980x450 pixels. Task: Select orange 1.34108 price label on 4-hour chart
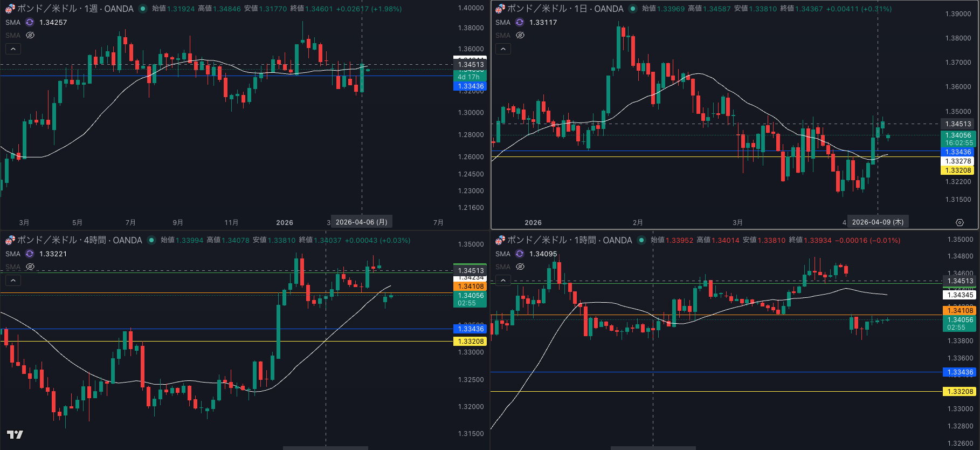pyautogui.click(x=471, y=287)
